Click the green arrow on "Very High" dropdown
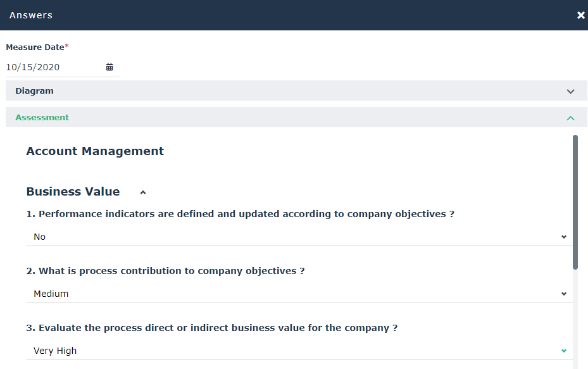 point(564,351)
